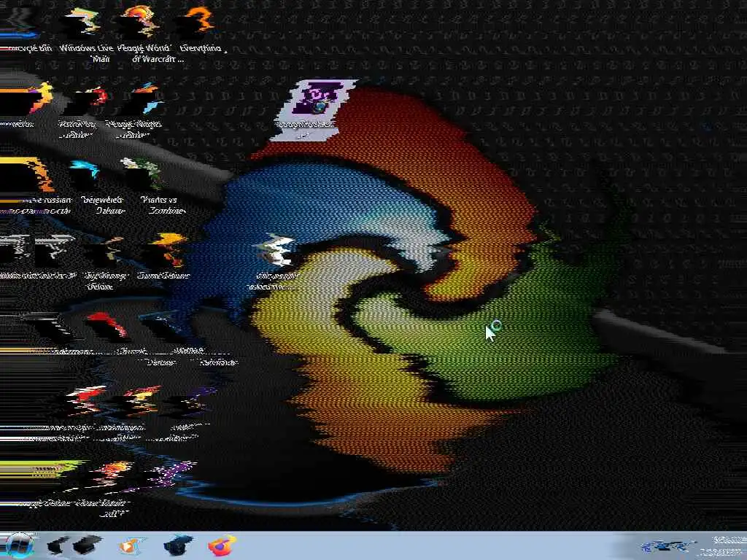Select the Zuma Deluxe desktop icon

(x=163, y=256)
